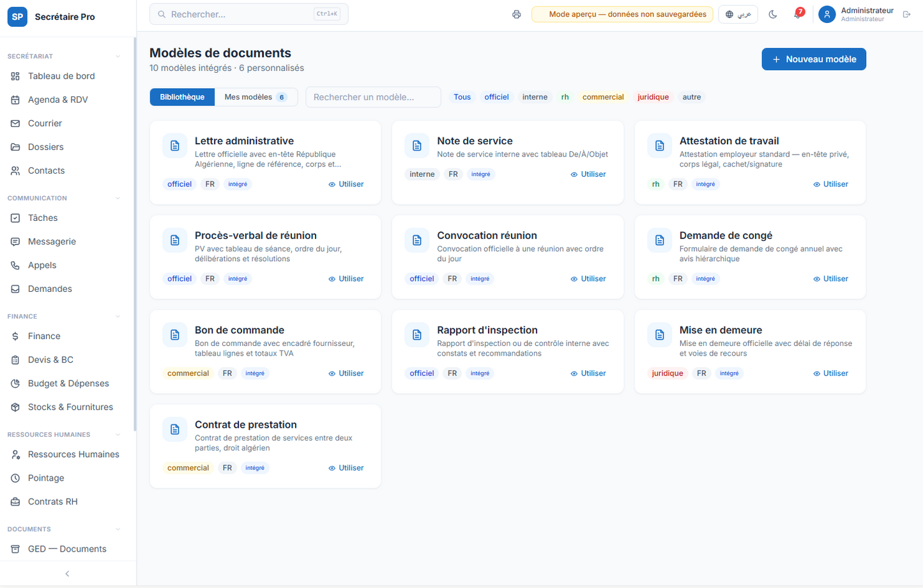Click the SP logo

17,17
